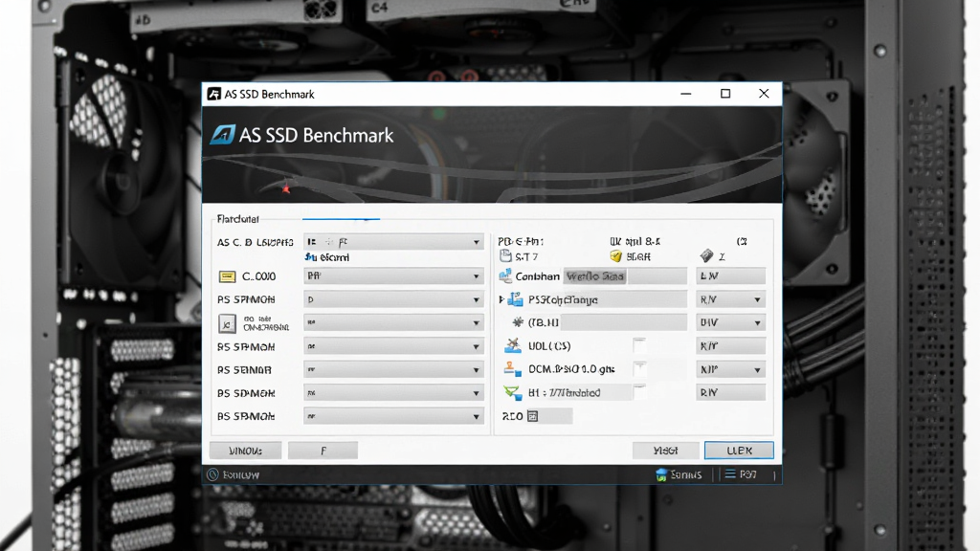Click the green arrow icon beside H1
Screen dimensions: 980x551
click(513, 392)
